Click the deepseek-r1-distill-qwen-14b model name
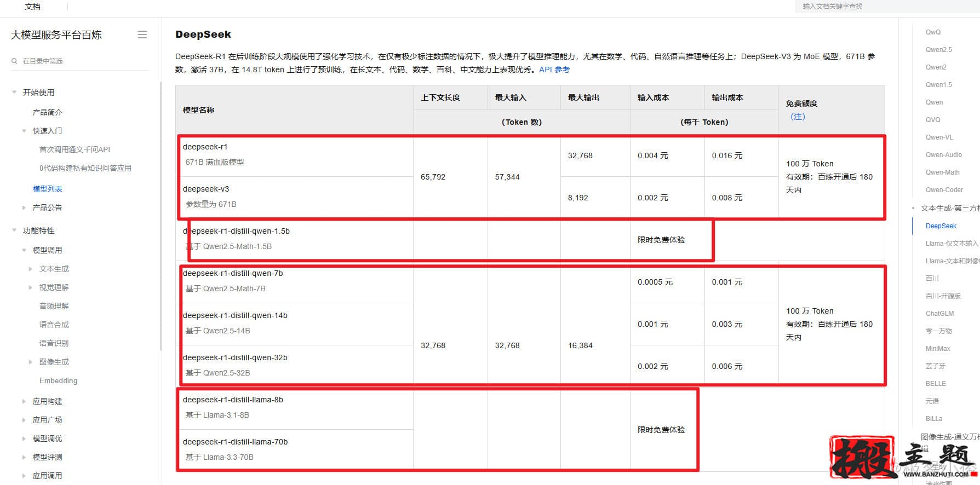 (x=235, y=315)
